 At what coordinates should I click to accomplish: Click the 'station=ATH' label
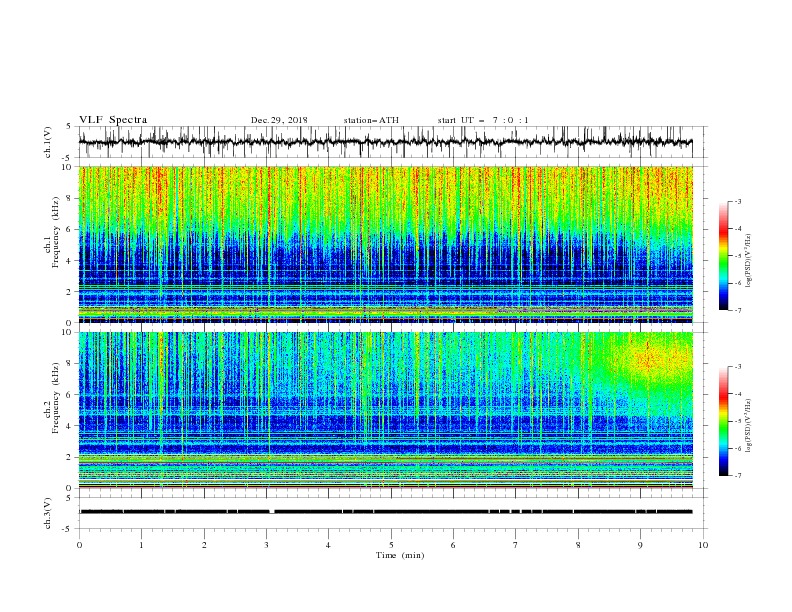pos(371,120)
